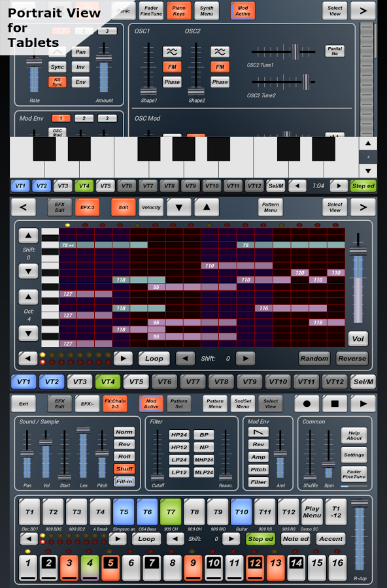Click the stop button in the transport

tap(335, 404)
